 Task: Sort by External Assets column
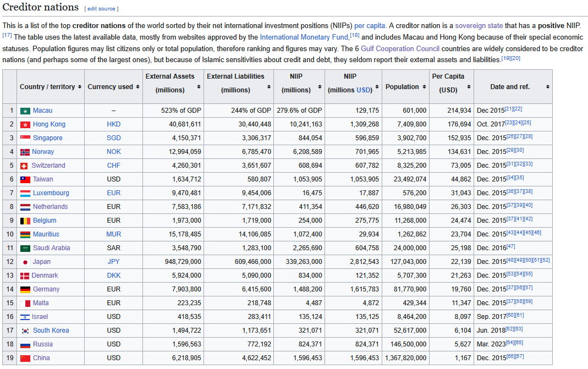199,87
